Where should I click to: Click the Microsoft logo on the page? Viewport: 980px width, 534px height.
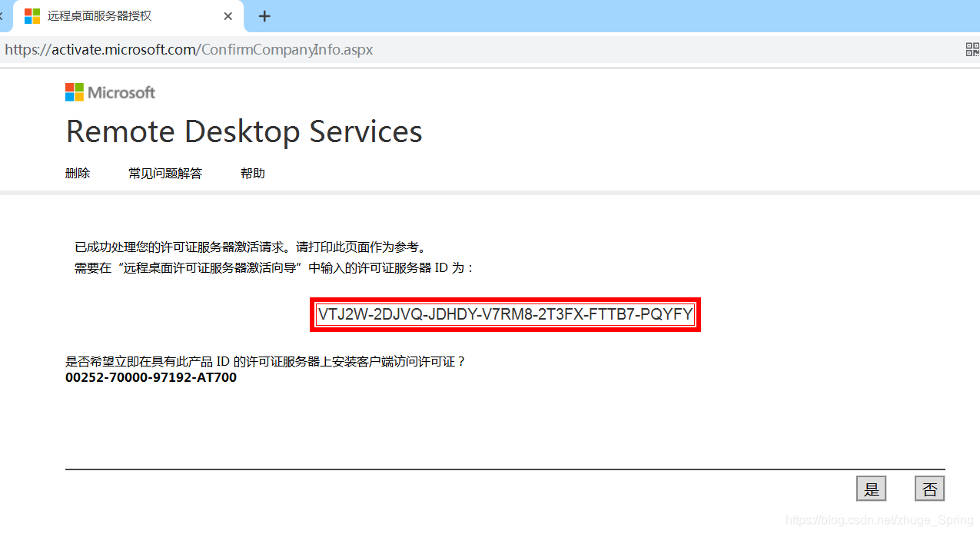pos(110,92)
